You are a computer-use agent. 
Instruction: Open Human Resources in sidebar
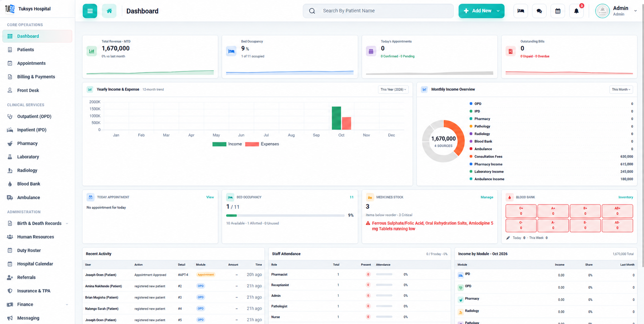click(x=38, y=237)
